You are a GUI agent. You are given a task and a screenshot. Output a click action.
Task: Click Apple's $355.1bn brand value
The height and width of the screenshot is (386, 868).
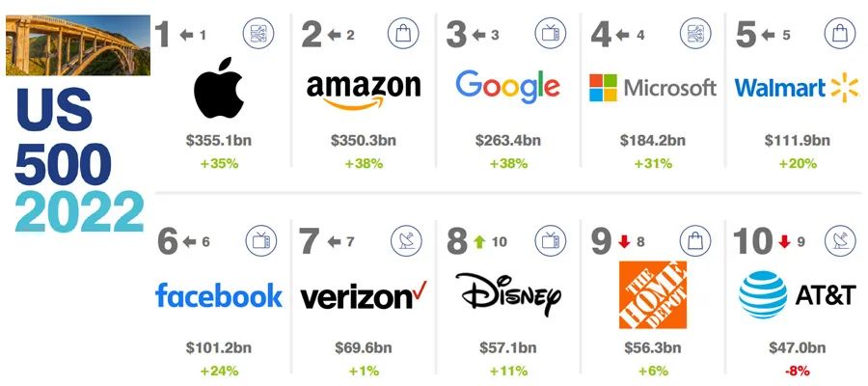tap(219, 141)
